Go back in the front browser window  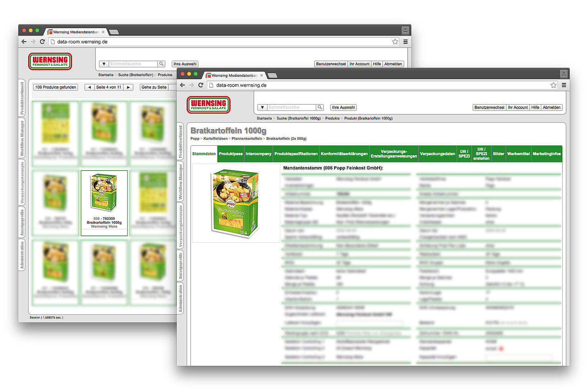(x=182, y=85)
